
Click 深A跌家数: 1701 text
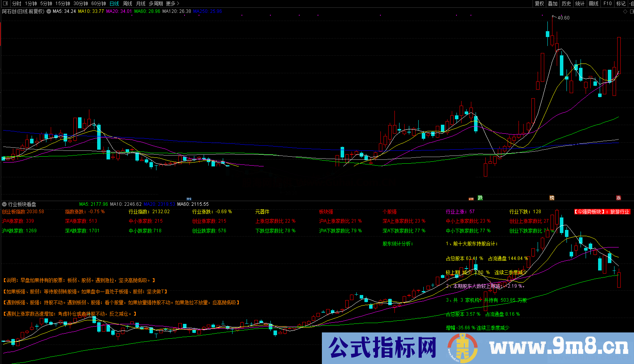[82, 231]
